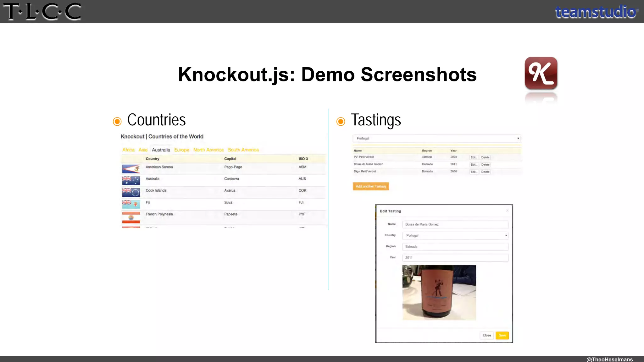The image size is (644, 362).
Task: Click the Fiji flag icon
Action: point(131,204)
